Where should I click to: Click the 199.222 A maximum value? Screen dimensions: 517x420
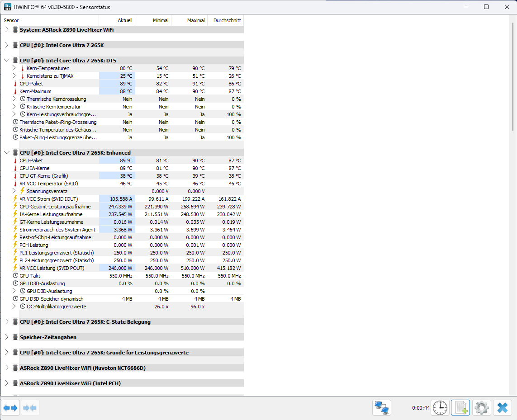[x=193, y=199]
